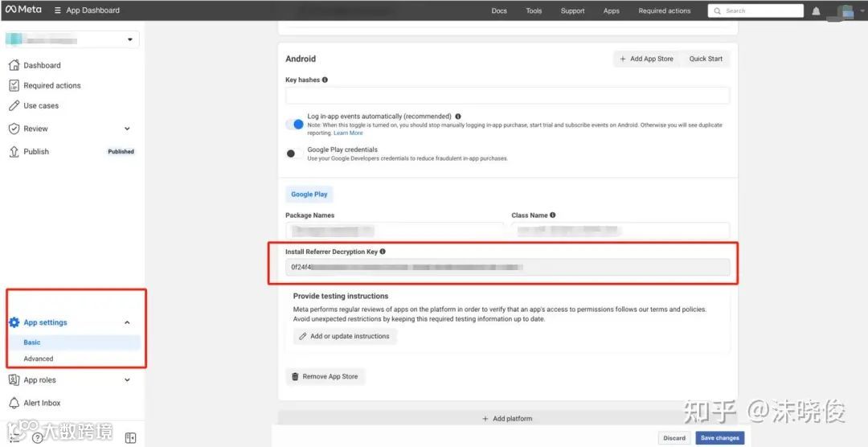Click the Remove App Store button
The width and height of the screenshot is (868, 447).
(325, 377)
